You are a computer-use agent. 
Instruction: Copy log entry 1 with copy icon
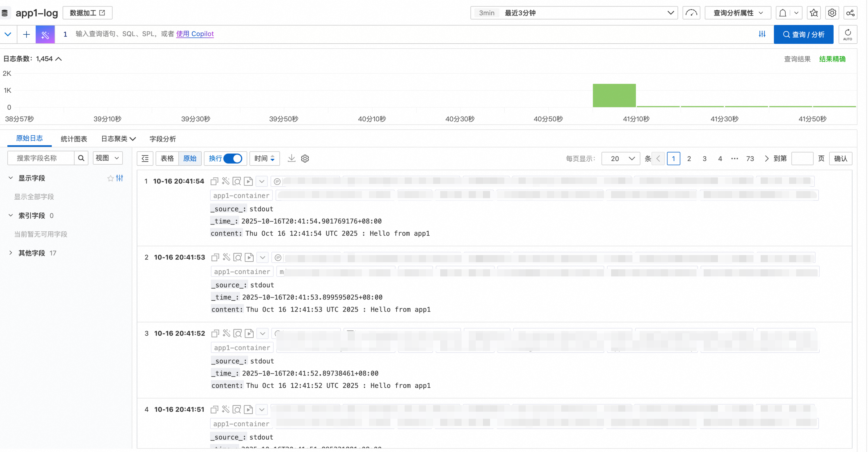[214, 181]
